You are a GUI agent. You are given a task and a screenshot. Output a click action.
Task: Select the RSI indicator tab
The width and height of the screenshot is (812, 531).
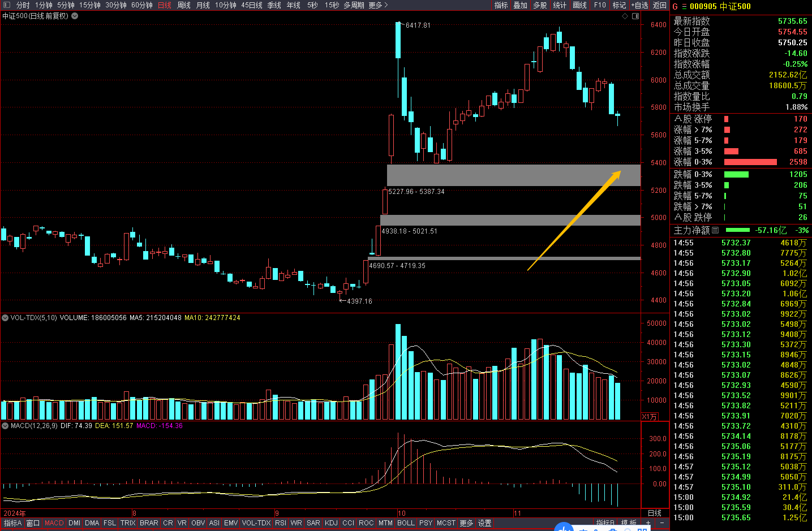pos(281,523)
